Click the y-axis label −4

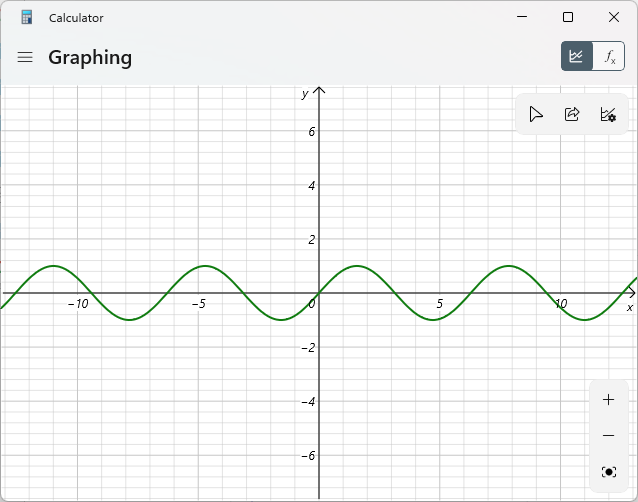(x=308, y=402)
